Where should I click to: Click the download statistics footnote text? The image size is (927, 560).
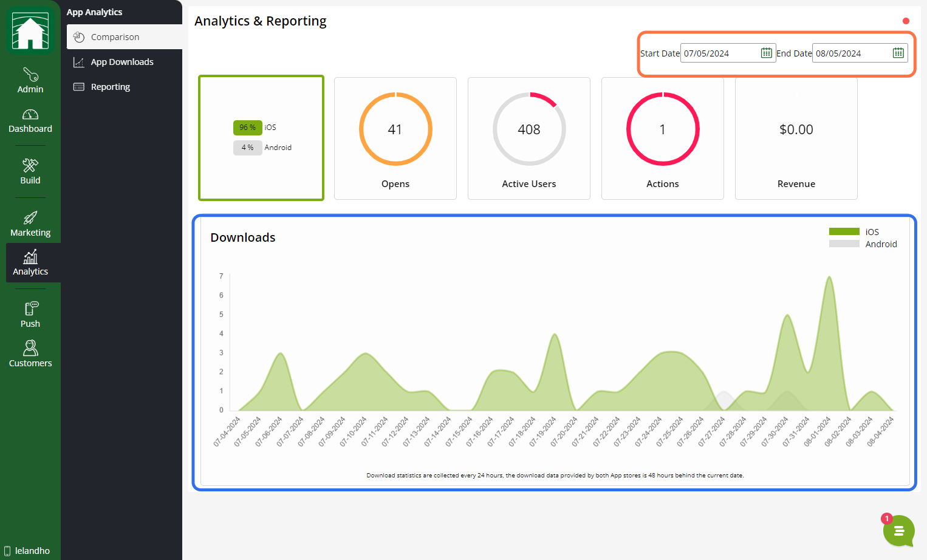(x=555, y=476)
